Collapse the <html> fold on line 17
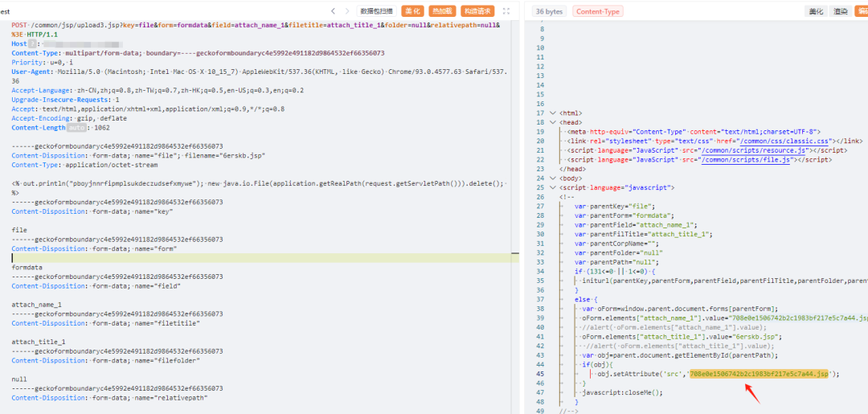Screen dimensions: 868x414 [552, 113]
